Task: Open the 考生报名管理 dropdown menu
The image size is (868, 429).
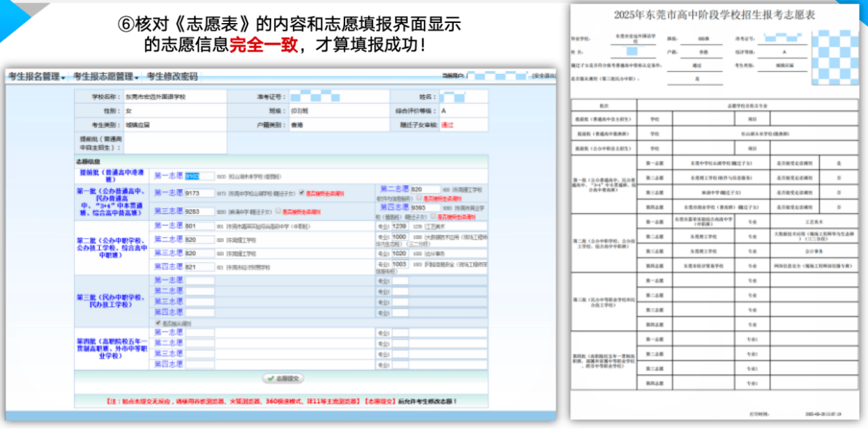Action: click(x=37, y=77)
